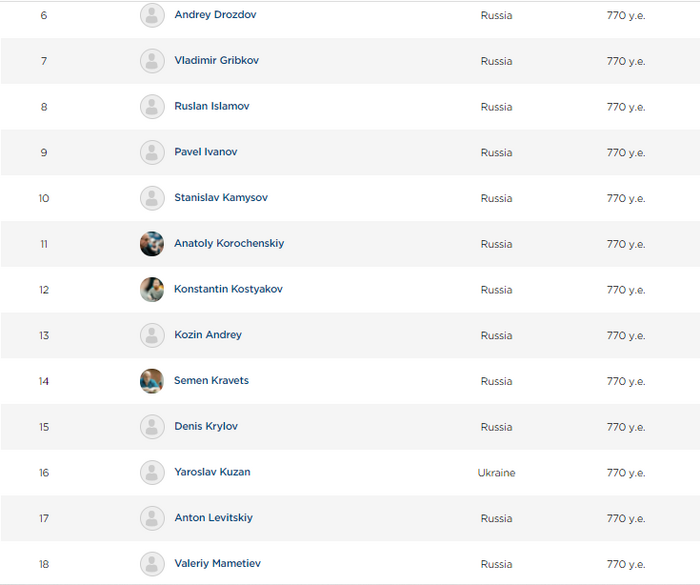Open the Vladimir Gribkov name link

click(216, 61)
